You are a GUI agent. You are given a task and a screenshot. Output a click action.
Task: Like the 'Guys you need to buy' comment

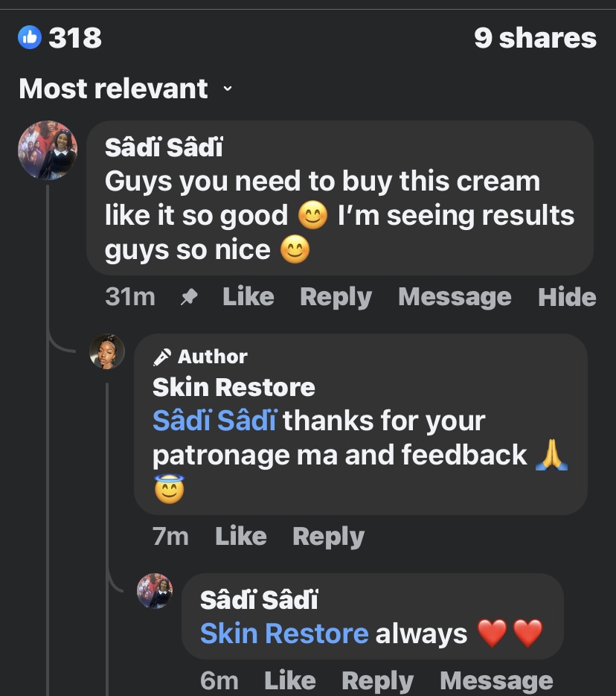tap(248, 297)
